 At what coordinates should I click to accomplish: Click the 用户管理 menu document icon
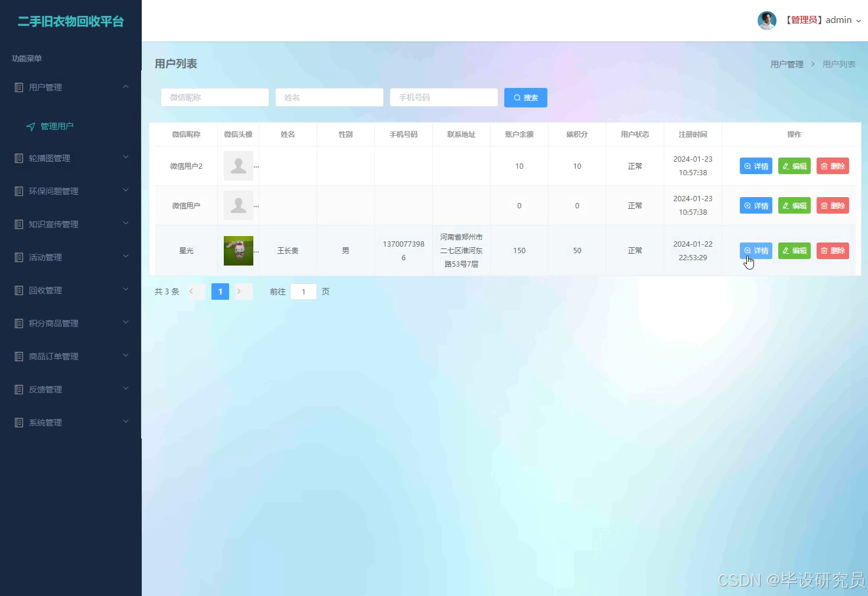click(19, 87)
